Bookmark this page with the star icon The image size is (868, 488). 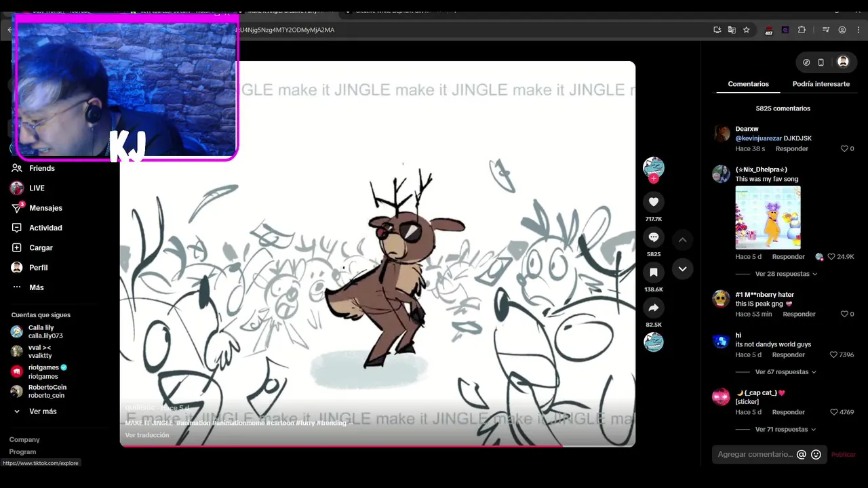(x=747, y=30)
